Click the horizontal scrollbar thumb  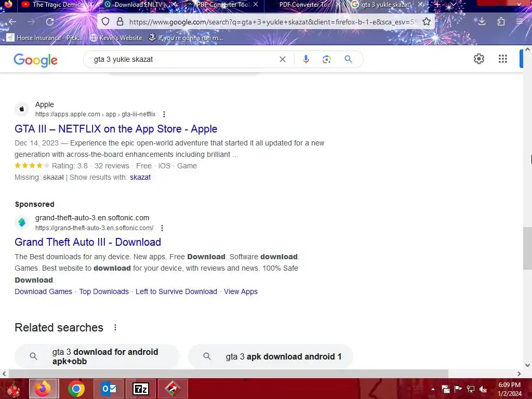click(229, 374)
